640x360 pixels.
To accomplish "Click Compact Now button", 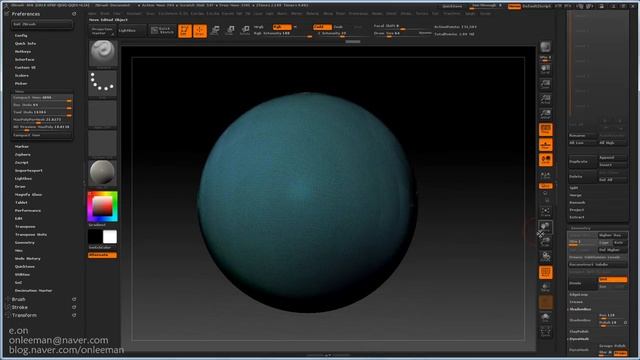I will [42, 135].
